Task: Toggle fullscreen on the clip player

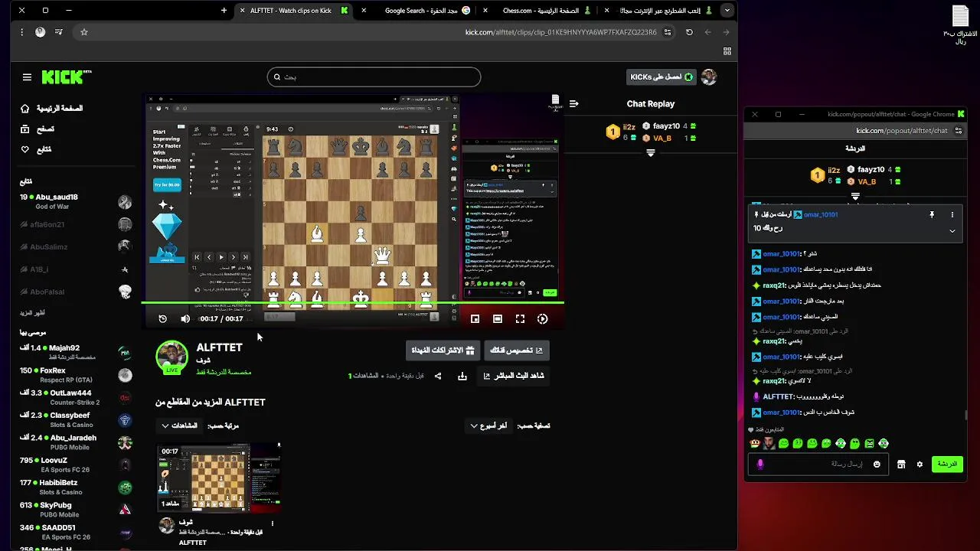Action: coord(520,319)
